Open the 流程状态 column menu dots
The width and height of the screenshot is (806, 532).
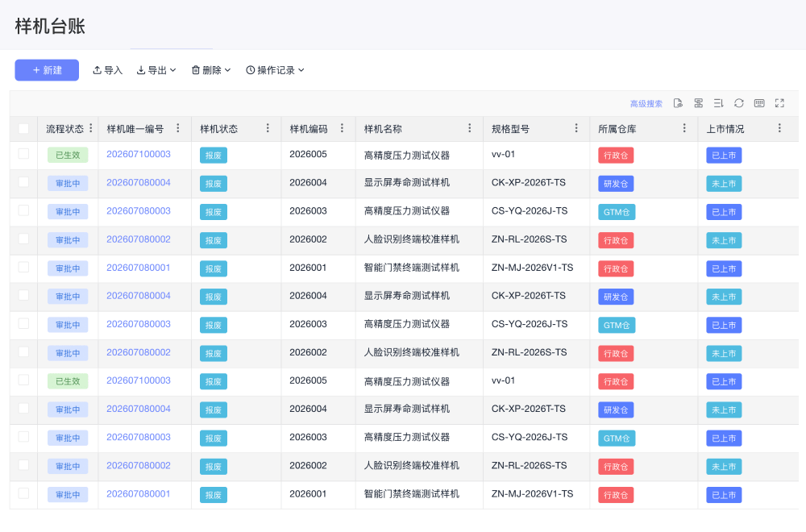point(91,128)
